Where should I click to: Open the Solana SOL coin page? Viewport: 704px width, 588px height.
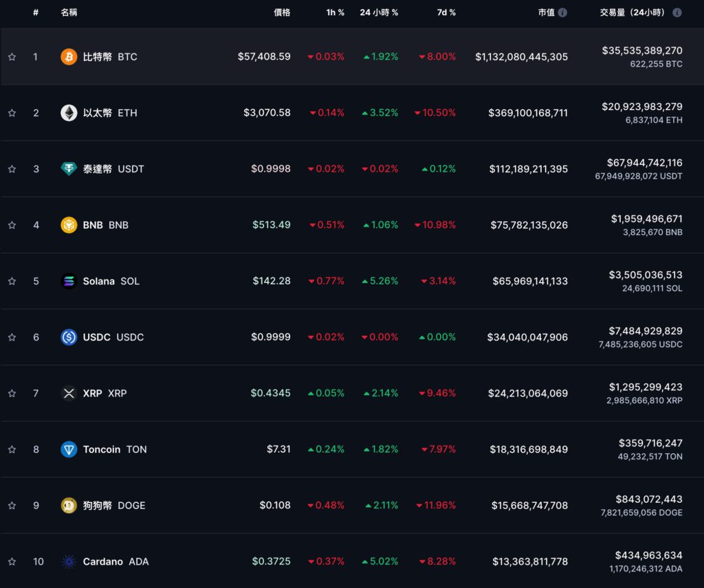pos(111,281)
